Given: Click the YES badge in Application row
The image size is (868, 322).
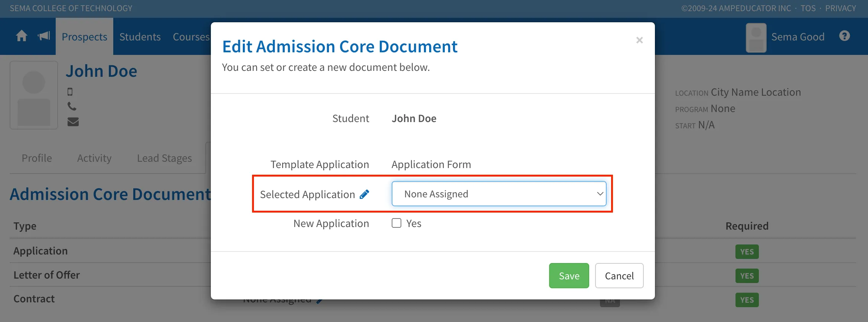Looking at the screenshot, I should pyautogui.click(x=747, y=252).
